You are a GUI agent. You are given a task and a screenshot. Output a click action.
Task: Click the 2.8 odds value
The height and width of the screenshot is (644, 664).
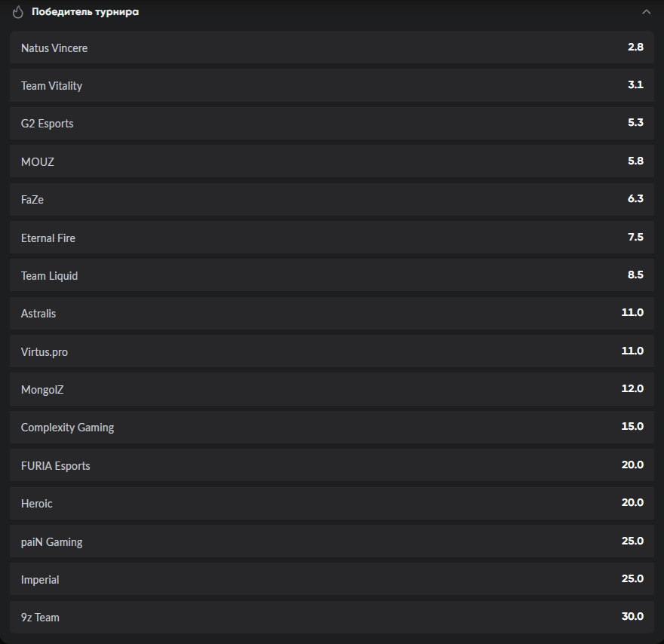[635, 47]
